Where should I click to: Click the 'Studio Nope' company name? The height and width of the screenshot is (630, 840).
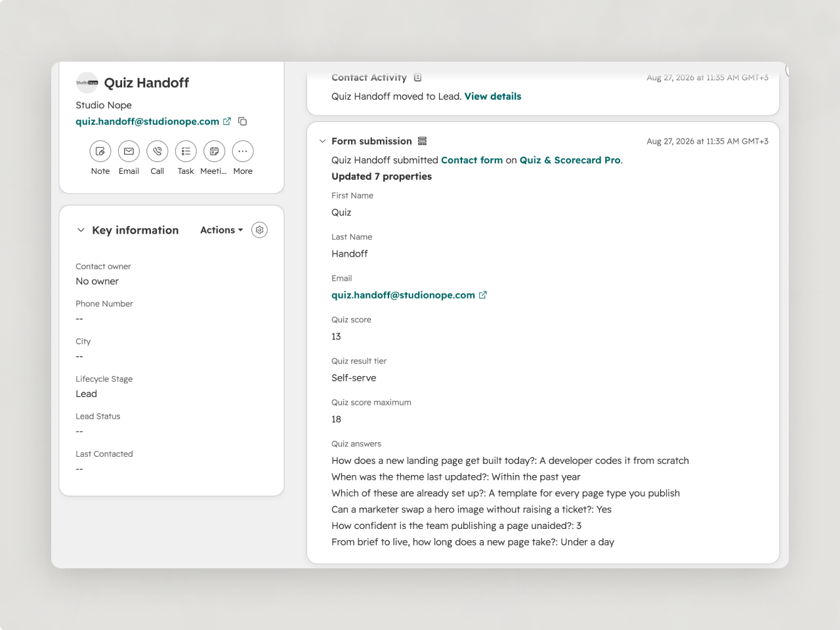[104, 105]
